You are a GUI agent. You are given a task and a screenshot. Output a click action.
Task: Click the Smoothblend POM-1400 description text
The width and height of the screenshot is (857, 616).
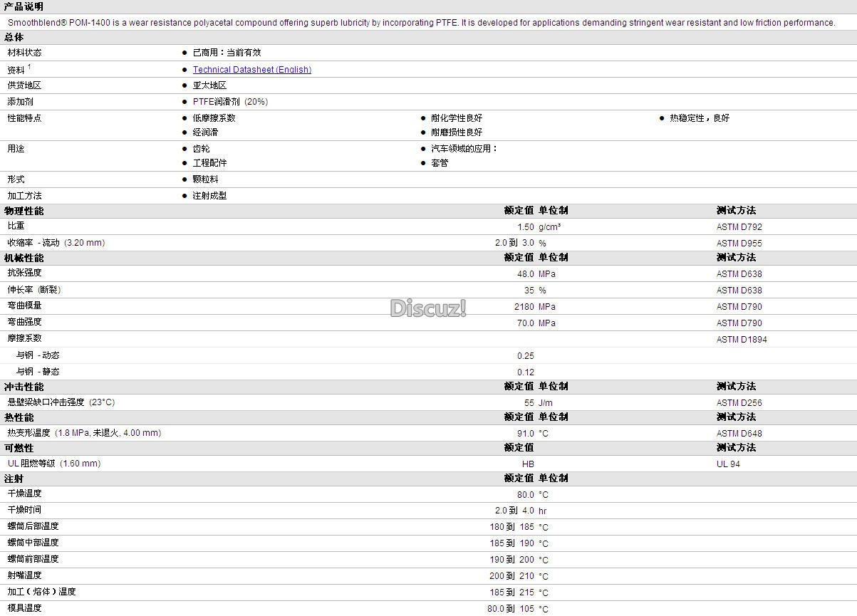click(x=422, y=23)
